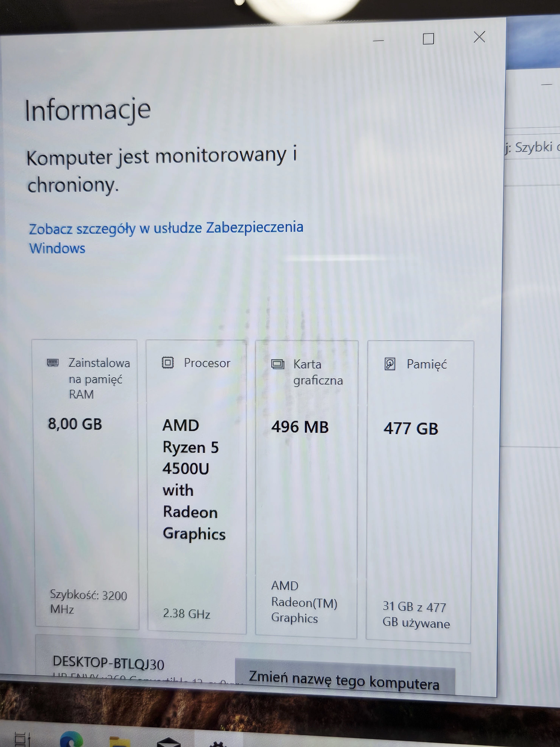Maximize the Informacje settings window
The width and height of the screenshot is (560, 747).
click(x=428, y=39)
